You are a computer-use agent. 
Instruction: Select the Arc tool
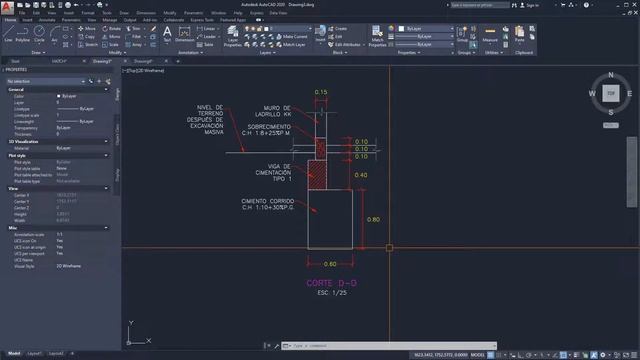click(x=54, y=33)
